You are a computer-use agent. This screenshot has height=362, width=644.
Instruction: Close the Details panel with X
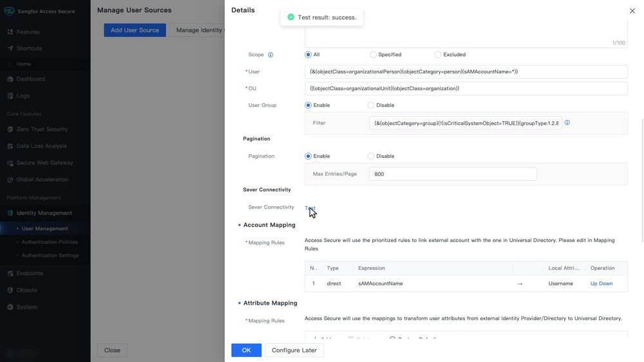coord(632,11)
